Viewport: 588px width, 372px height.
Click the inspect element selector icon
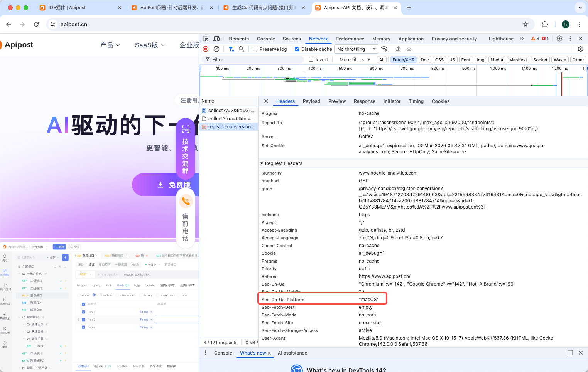click(x=206, y=39)
